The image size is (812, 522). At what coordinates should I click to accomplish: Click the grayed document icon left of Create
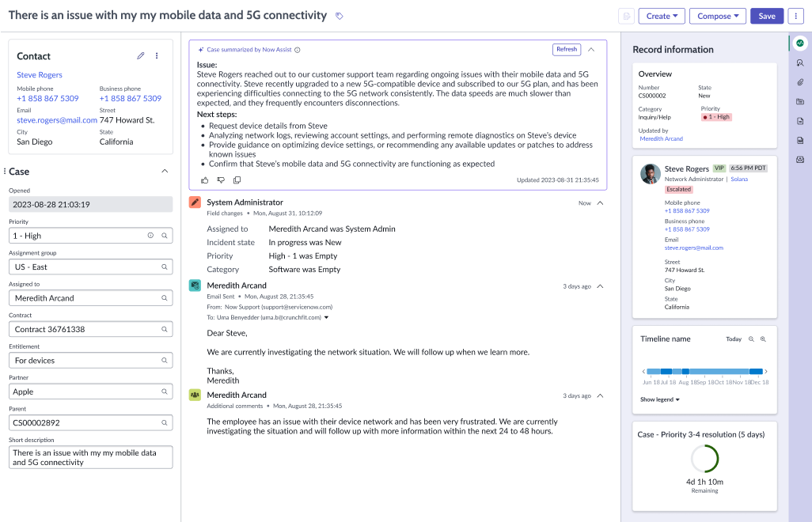(x=627, y=16)
